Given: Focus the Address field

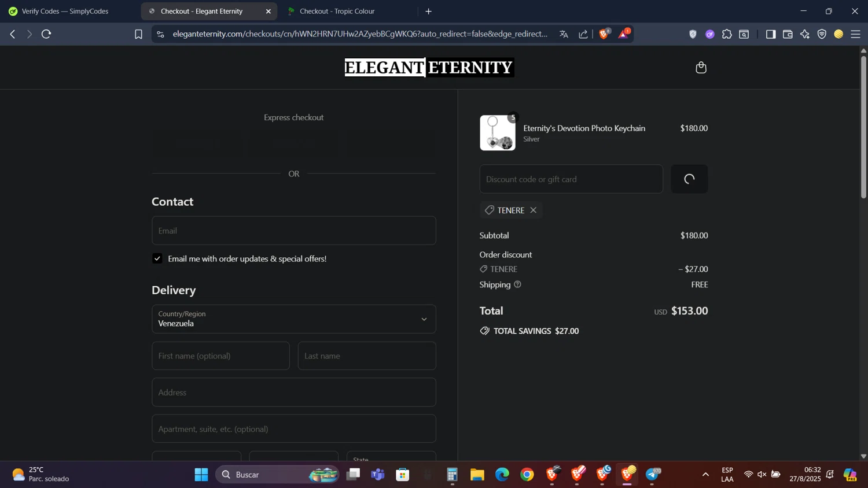Looking at the screenshot, I should pos(294,393).
